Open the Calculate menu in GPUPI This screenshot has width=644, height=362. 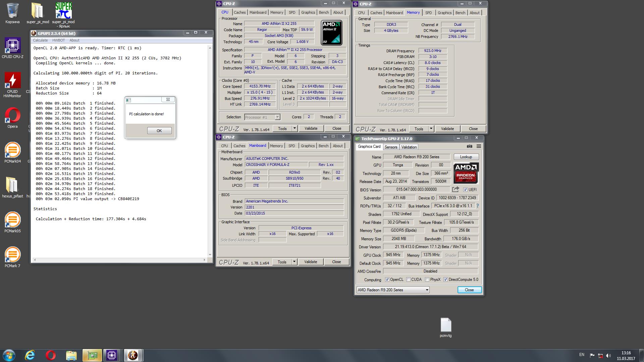pyautogui.click(x=40, y=40)
